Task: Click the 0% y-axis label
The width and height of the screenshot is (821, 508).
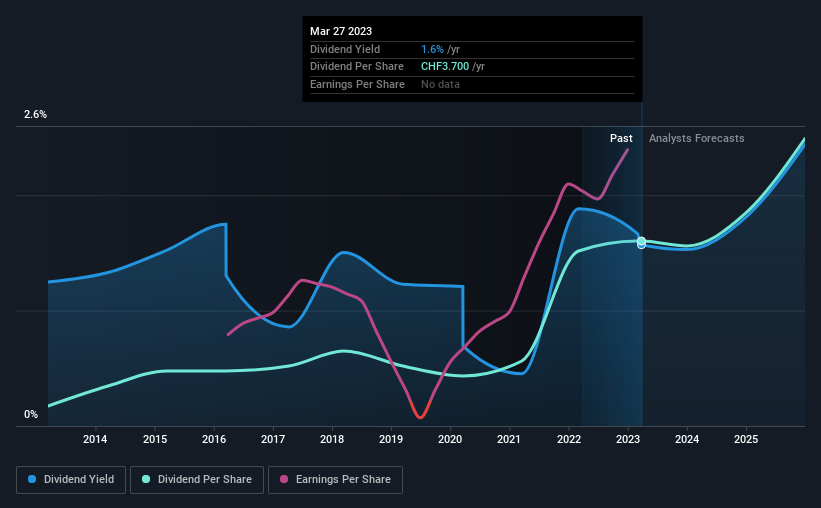Action: [x=31, y=414]
